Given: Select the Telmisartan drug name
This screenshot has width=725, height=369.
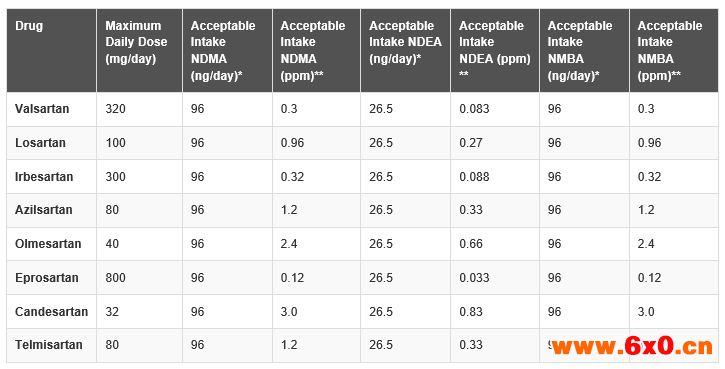Looking at the screenshot, I should (x=49, y=345).
